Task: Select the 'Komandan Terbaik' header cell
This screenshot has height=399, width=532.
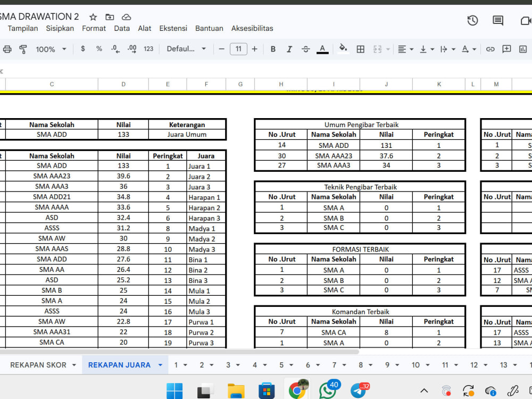Action: [360, 312]
